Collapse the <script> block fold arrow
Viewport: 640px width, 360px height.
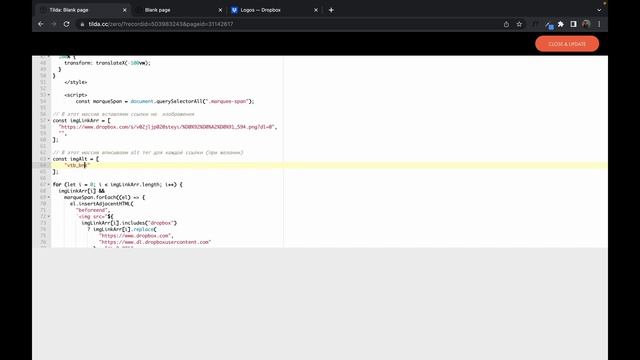49,95
